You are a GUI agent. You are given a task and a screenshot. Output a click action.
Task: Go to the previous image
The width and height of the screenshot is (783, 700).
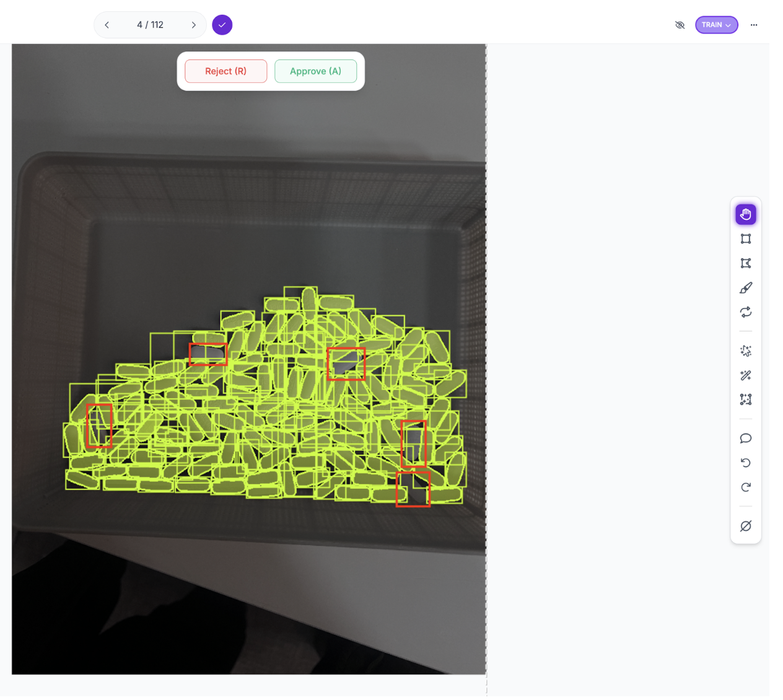pyautogui.click(x=107, y=25)
